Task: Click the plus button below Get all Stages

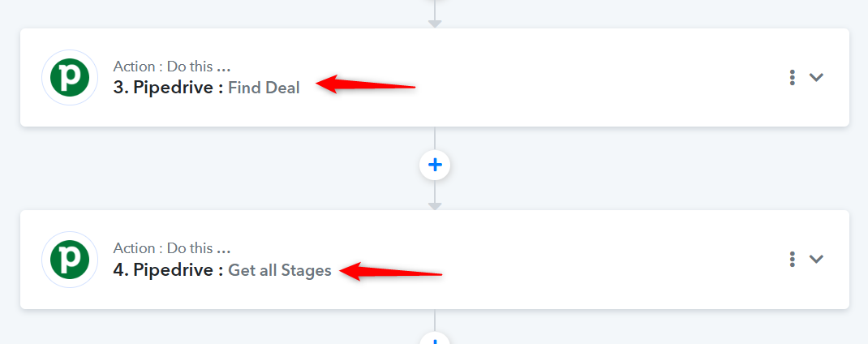Action: point(435,339)
